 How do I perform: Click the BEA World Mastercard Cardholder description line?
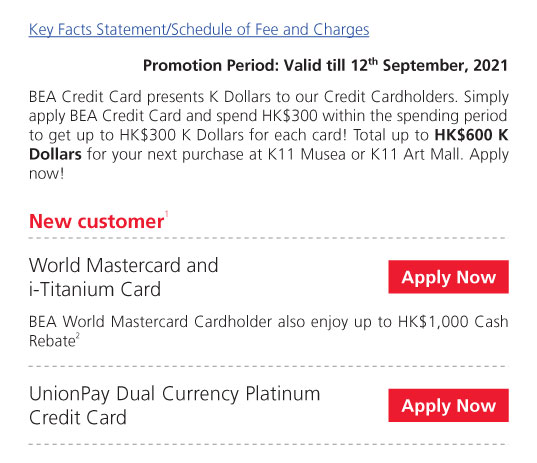(268, 322)
